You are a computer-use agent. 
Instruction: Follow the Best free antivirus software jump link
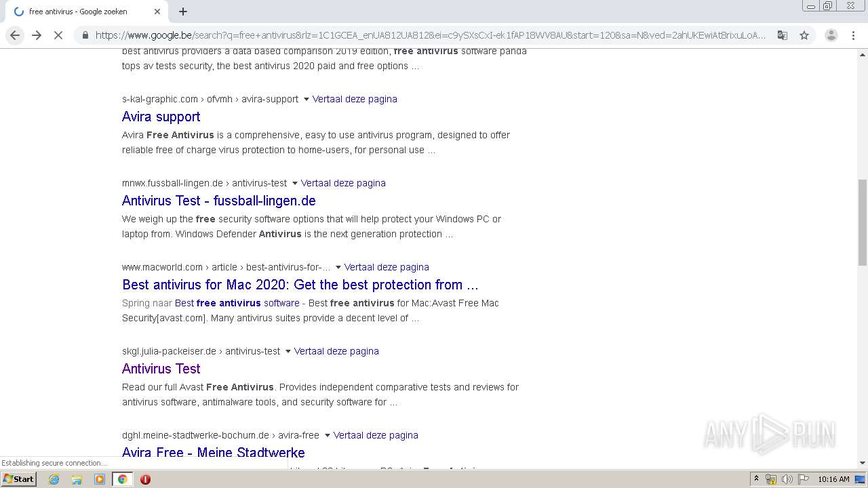[237, 303]
